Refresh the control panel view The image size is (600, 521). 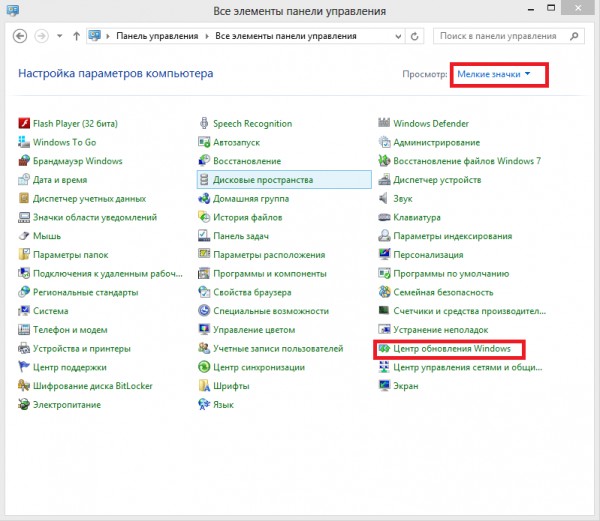coord(414,36)
